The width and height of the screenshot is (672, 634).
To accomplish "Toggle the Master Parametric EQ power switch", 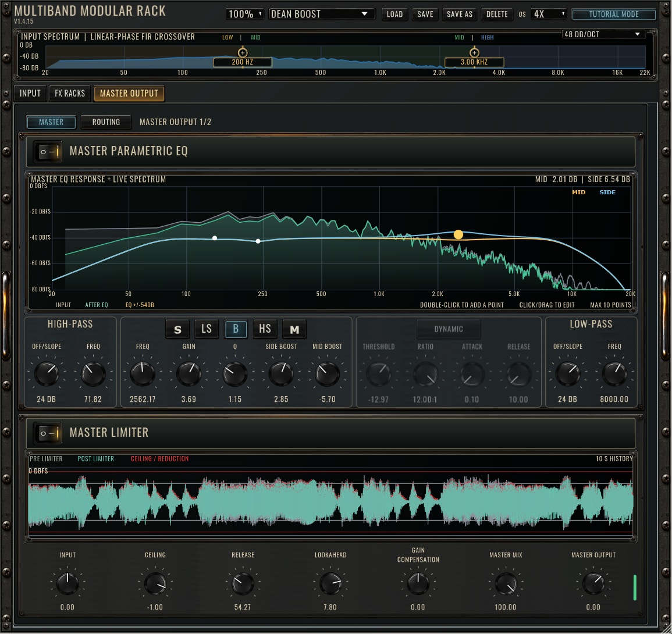I will (x=48, y=152).
